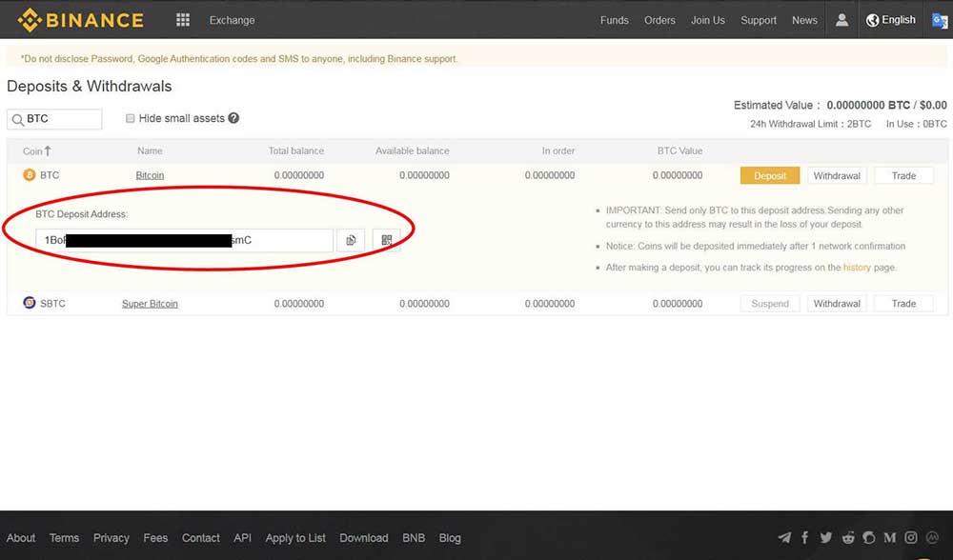This screenshot has height=560, width=953.
Task: Click the Google Translate extension icon
Action: (x=940, y=20)
